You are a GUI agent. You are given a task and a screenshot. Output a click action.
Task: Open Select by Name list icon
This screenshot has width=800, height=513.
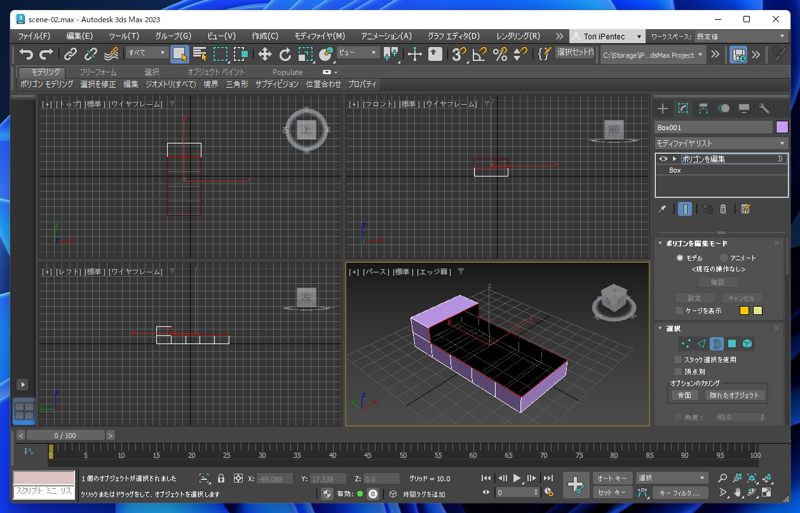[199, 54]
